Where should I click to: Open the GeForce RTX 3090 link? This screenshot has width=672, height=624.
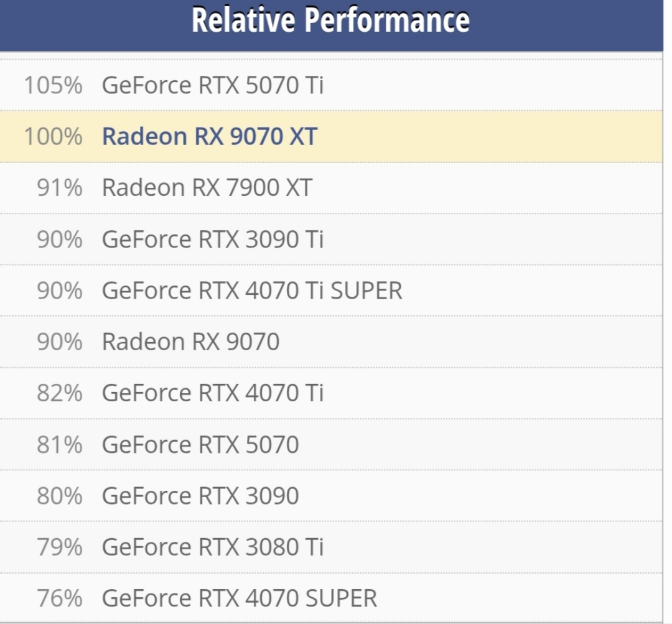click(x=200, y=496)
